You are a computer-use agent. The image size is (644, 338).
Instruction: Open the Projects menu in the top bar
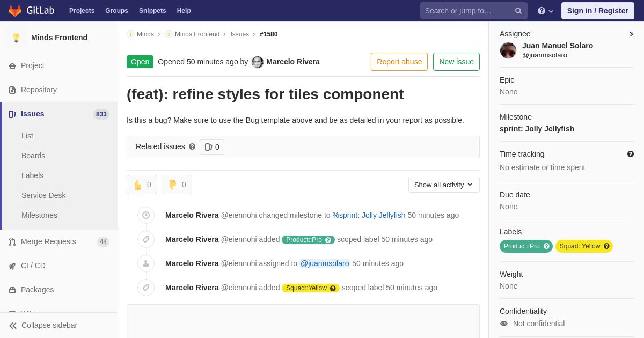(82, 11)
